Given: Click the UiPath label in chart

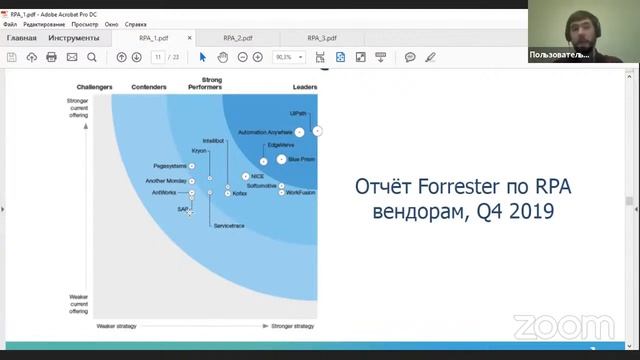Looking at the screenshot, I should (298, 113).
